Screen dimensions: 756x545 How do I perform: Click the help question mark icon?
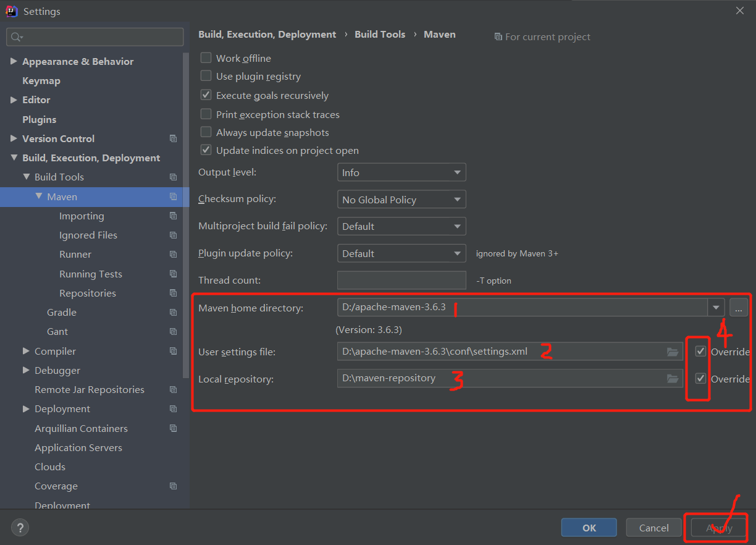coord(20,527)
